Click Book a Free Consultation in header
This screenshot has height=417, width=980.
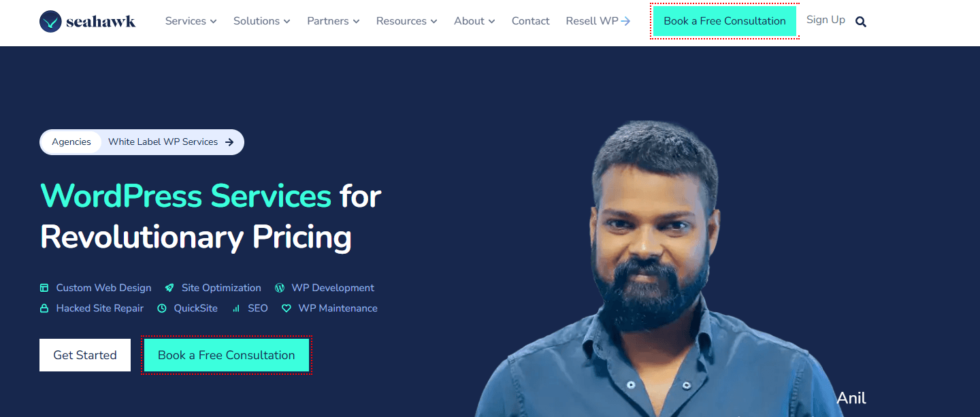click(x=725, y=21)
